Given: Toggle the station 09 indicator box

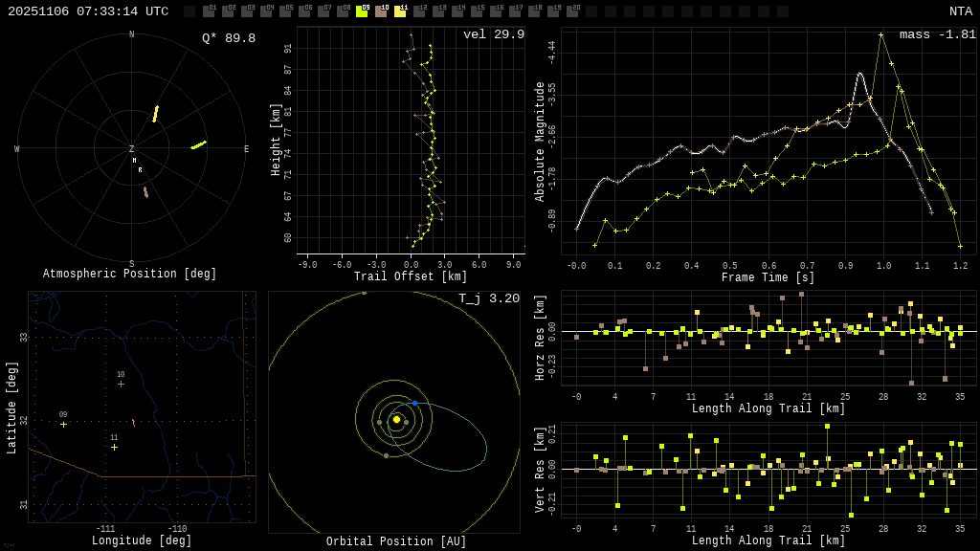Looking at the screenshot, I should 362,11.
